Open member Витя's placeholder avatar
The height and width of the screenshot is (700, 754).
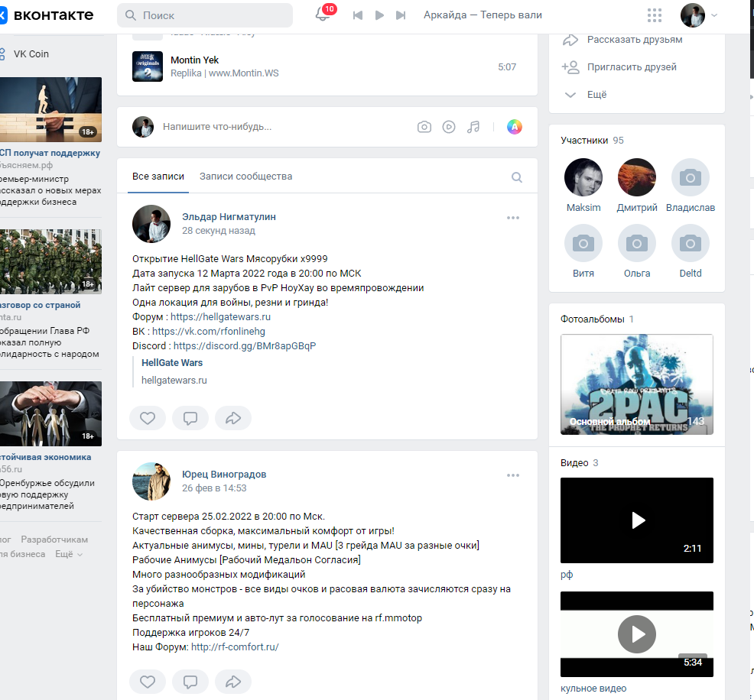(x=583, y=243)
